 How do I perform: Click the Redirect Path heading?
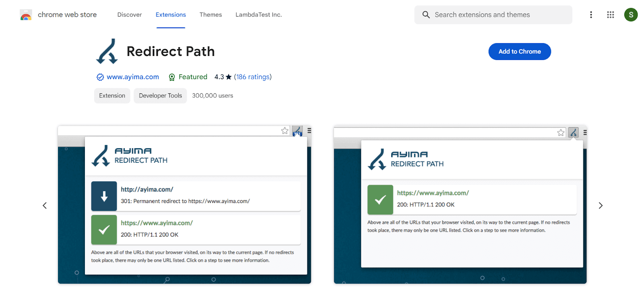(x=171, y=52)
